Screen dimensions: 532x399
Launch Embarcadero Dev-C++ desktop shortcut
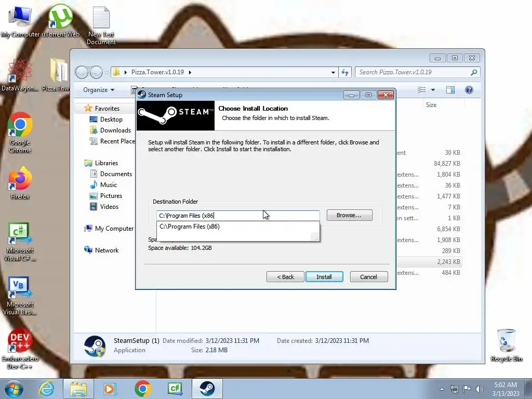20,349
